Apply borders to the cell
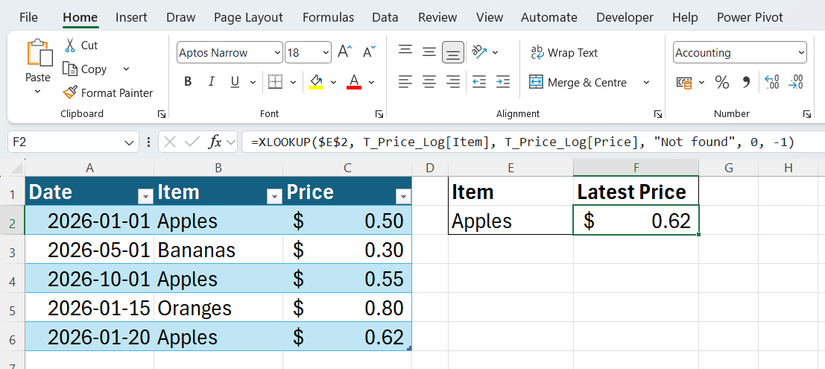The height and width of the screenshot is (369, 825). point(275,82)
